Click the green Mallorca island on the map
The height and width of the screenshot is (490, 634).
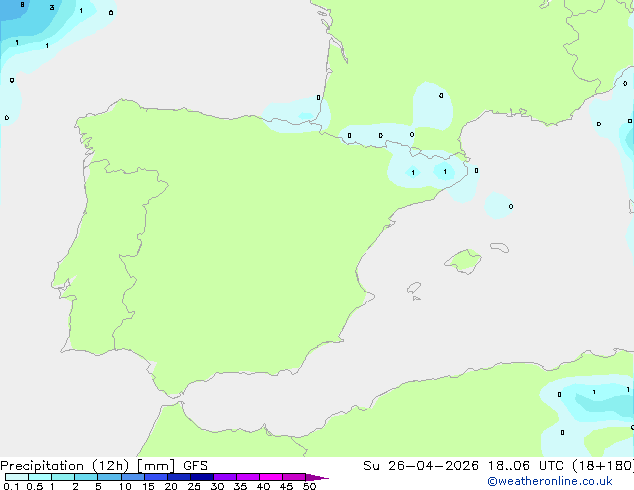tap(464, 261)
